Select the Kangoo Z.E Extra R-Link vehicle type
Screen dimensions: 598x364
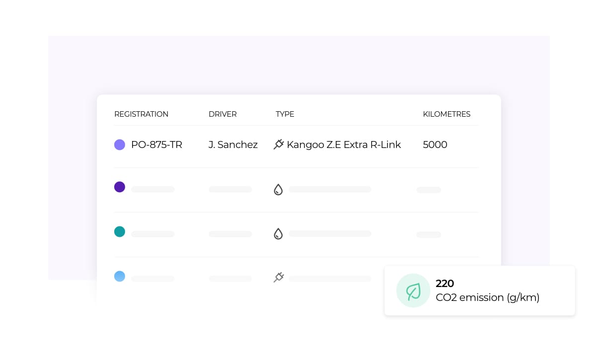click(x=344, y=145)
